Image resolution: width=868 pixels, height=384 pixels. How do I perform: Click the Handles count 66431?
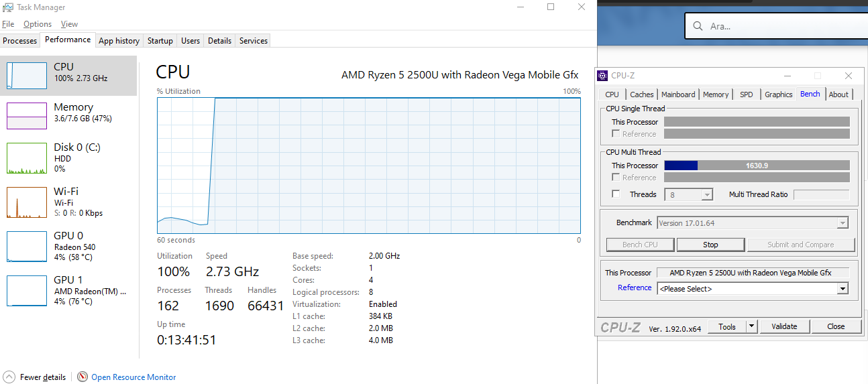(x=266, y=306)
